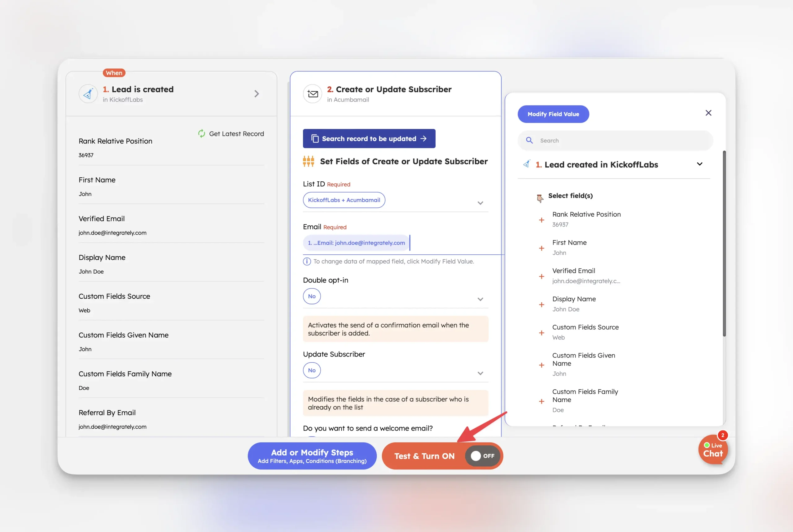793x532 pixels.
Task: Add Custom Fields Source with plus icon
Action: (542, 332)
